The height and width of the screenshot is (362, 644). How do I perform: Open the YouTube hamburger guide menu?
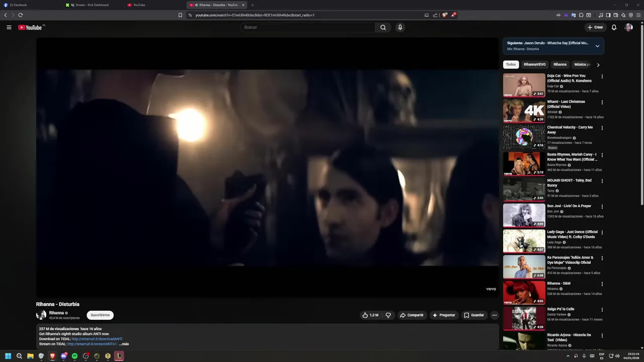9,27
